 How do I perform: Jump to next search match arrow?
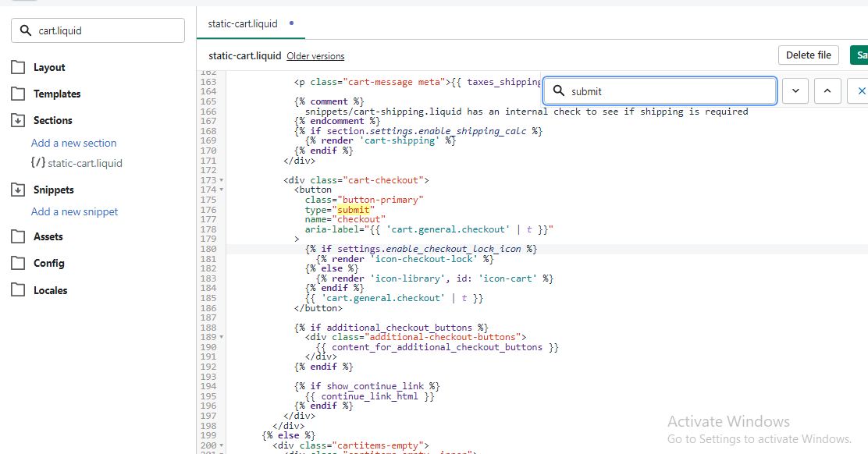pyautogui.click(x=795, y=90)
